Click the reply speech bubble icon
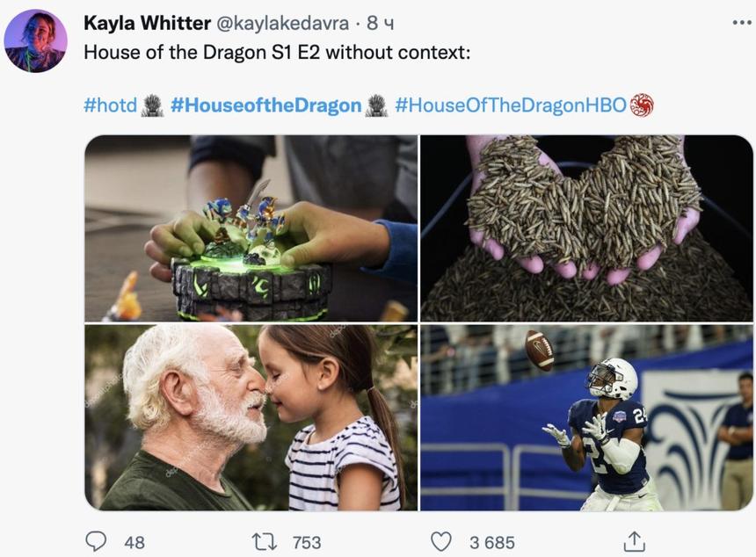This screenshot has width=756, height=557. (96, 541)
